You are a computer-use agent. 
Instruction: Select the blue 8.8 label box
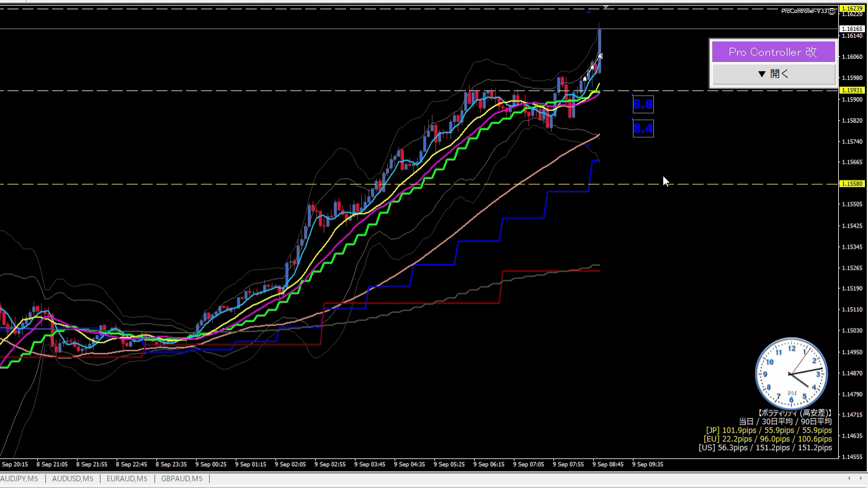643,104
